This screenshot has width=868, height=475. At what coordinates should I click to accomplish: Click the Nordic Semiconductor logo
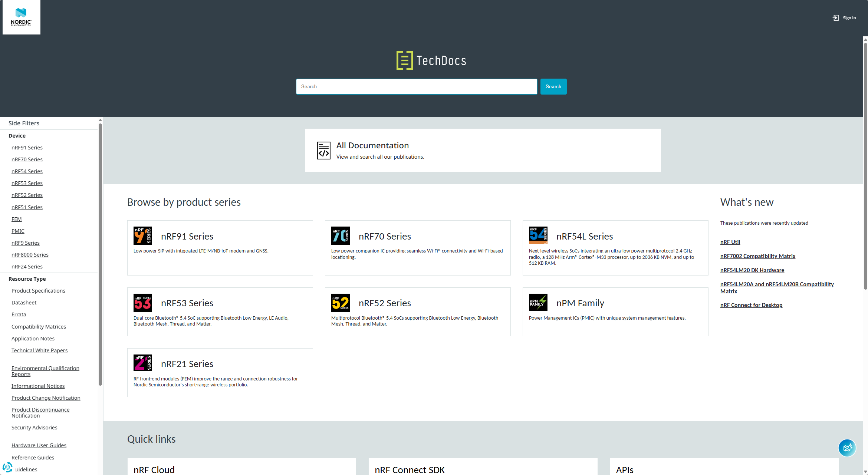click(x=22, y=17)
